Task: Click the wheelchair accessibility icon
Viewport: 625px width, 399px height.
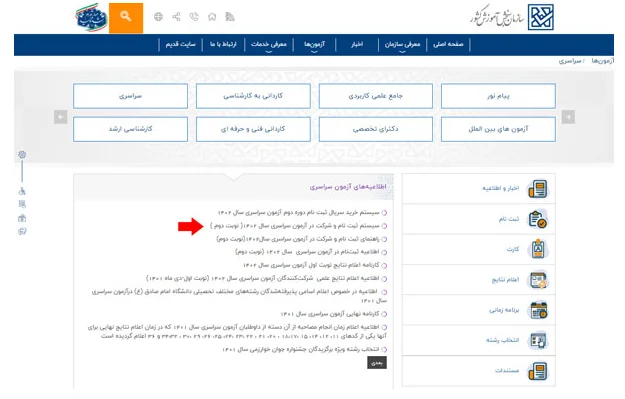Action: (x=22, y=191)
